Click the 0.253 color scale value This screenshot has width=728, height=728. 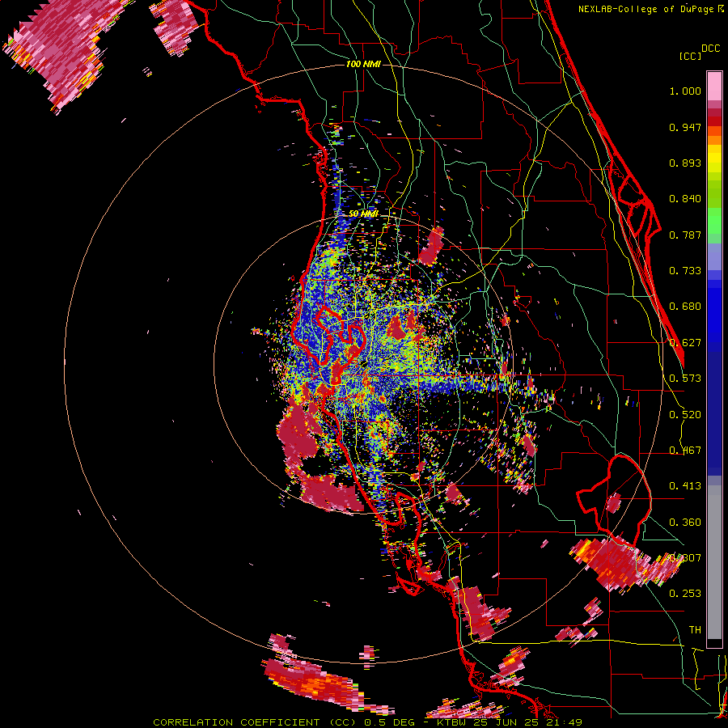pyautogui.click(x=685, y=594)
